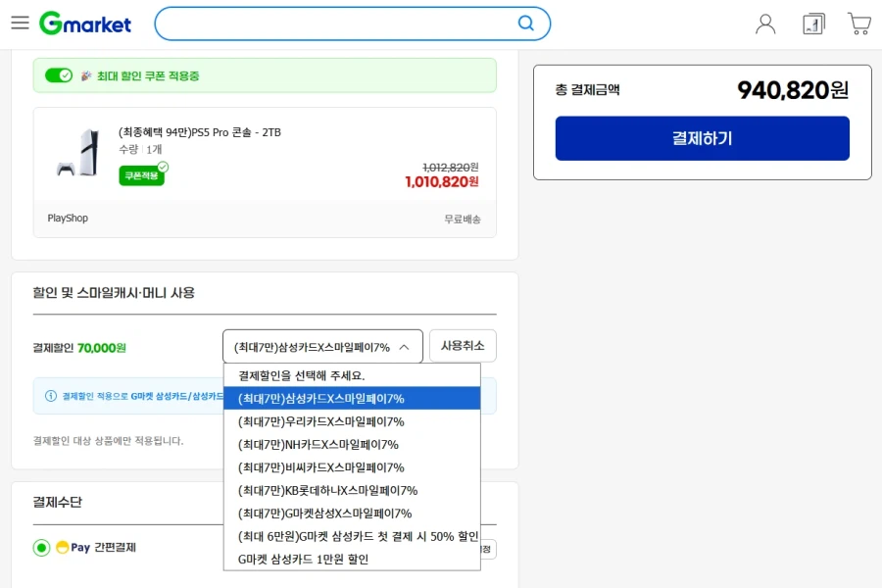Click the PlayShop seller name
882x588 pixels.
[x=67, y=218]
